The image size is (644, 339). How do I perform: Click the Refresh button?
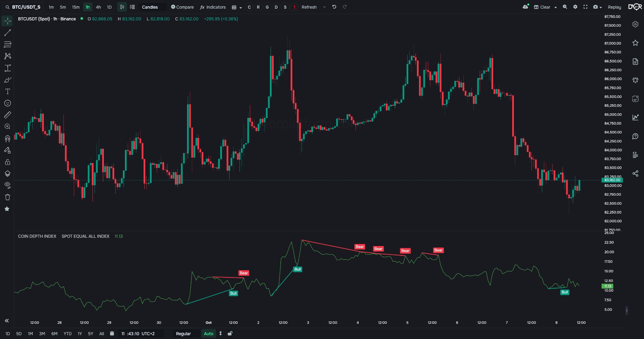309,7
